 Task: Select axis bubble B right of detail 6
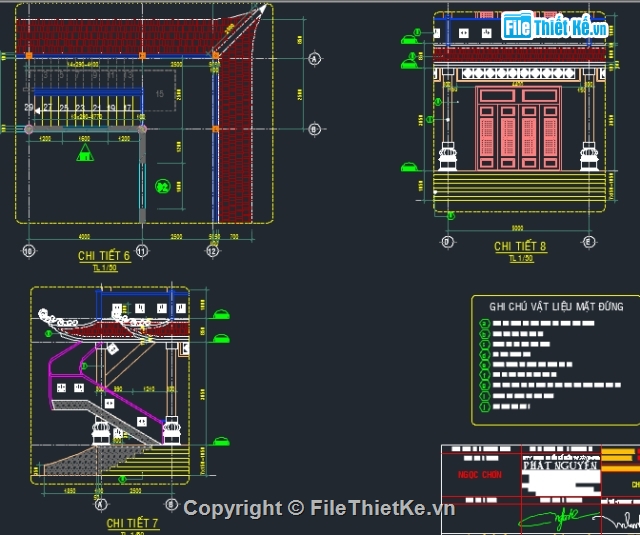click(314, 129)
